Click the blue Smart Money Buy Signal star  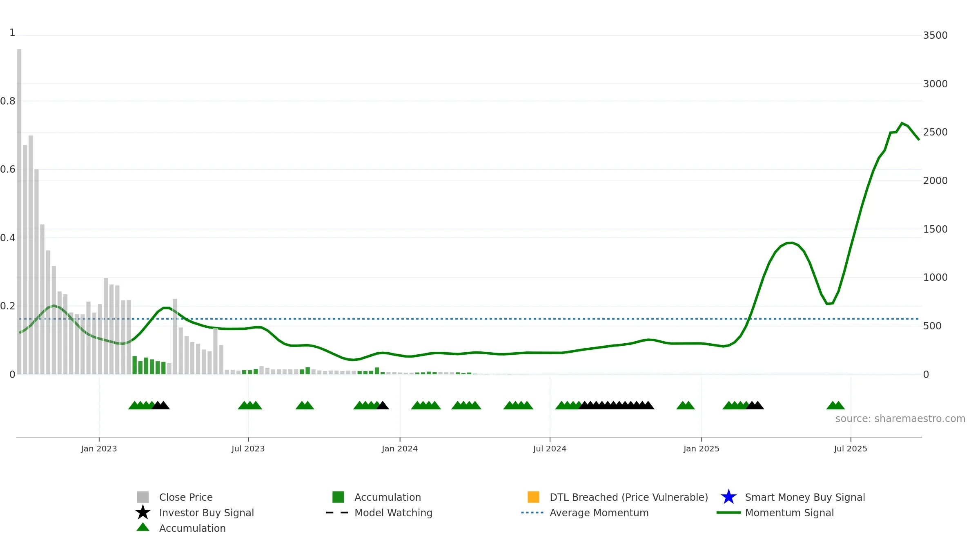(x=728, y=497)
